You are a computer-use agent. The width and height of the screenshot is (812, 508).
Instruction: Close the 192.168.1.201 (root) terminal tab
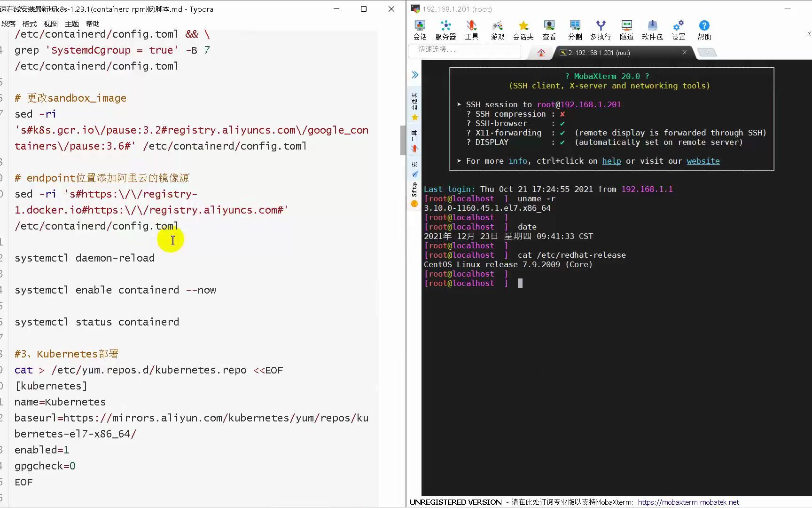pyautogui.click(x=685, y=52)
